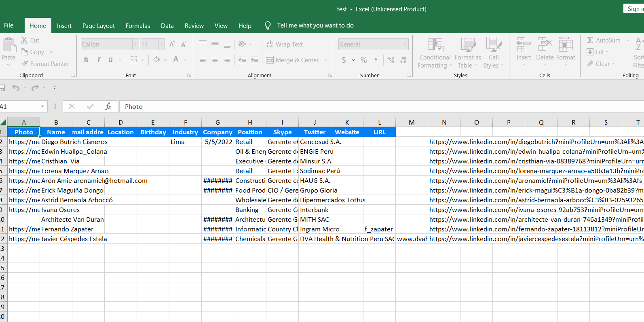644x322 pixels.
Task: Click the Sign in button
Action: tap(634, 8)
